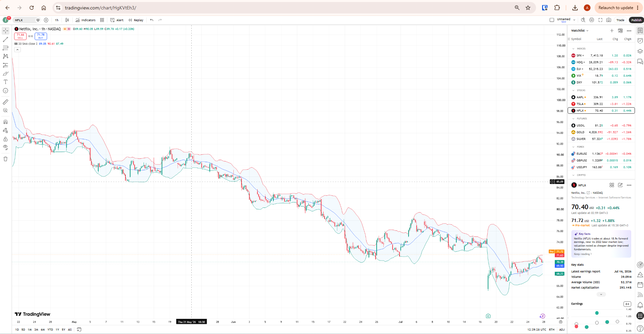Select the All time range tab
This screenshot has height=334, width=644.
(x=70, y=330)
